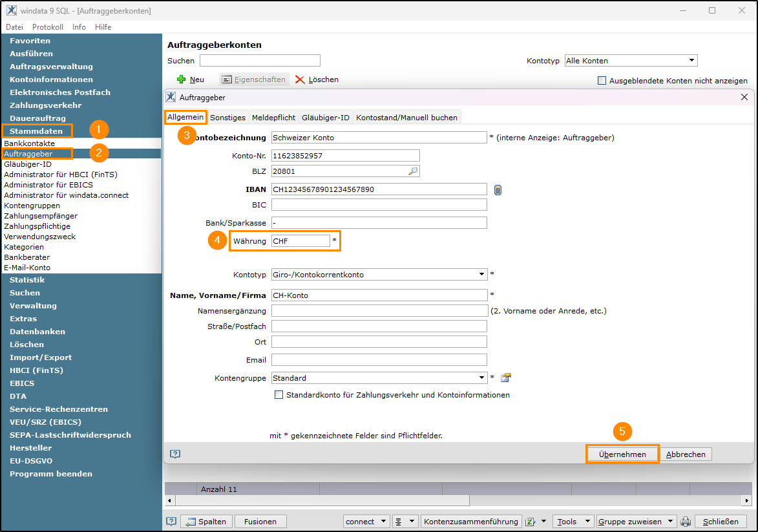
Task: Enable Standardkonto für Zahlungsverkehr checkbox
Action: pos(279,395)
